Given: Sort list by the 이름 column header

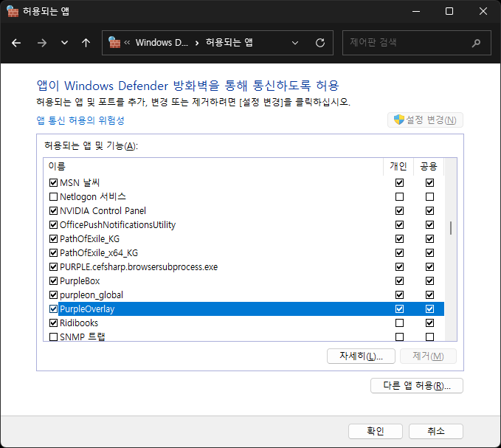Looking at the screenshot, I should click(x=213, y=167).
